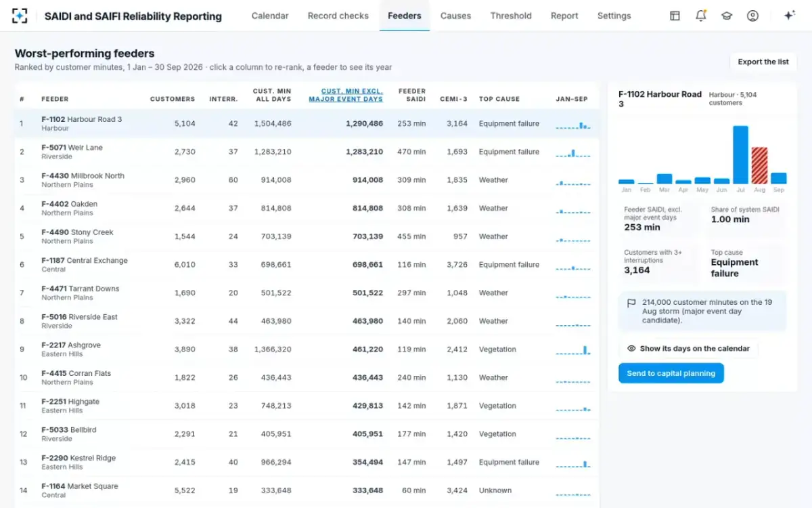Viewport: 812px width, 508px height.
Task: Select the Feeders tab
Action: [405, 16]
